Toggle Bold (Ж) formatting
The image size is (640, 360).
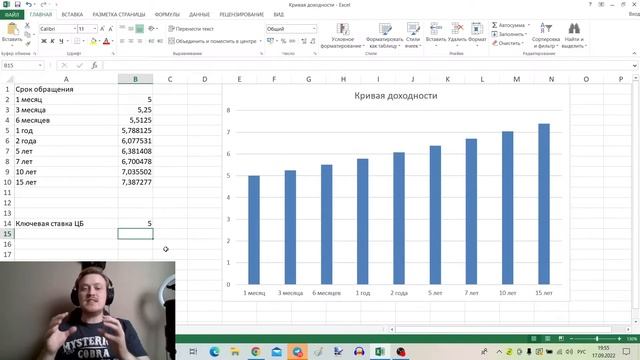(44, 41)
